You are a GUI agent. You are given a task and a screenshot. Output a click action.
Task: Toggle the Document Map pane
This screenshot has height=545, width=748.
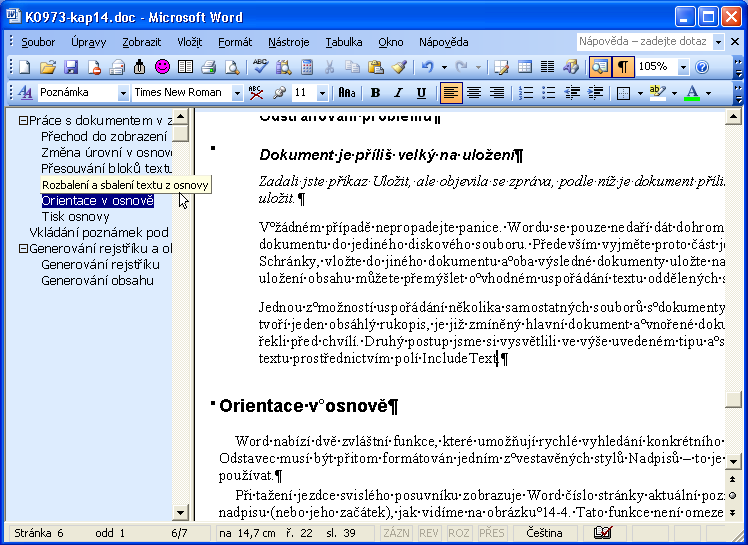pyautogui.click(x=600, y=67)
